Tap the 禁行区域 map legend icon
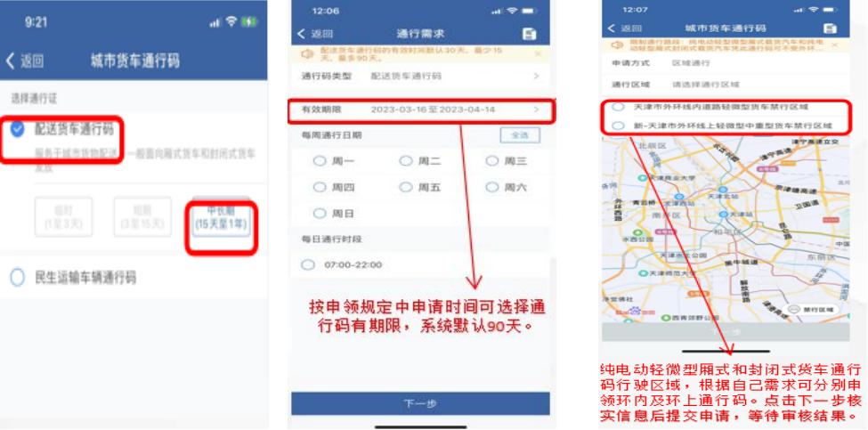This screenshot has height=430, width=868. pos(795,309)
